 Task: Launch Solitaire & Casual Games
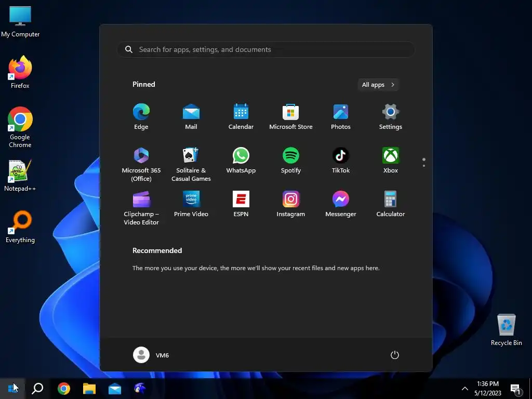[191, 164]
